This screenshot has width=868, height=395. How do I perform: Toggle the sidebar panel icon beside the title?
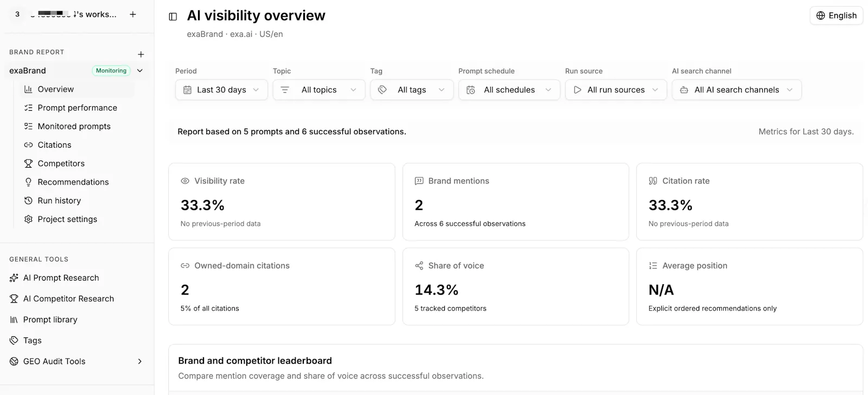point(173,17)
